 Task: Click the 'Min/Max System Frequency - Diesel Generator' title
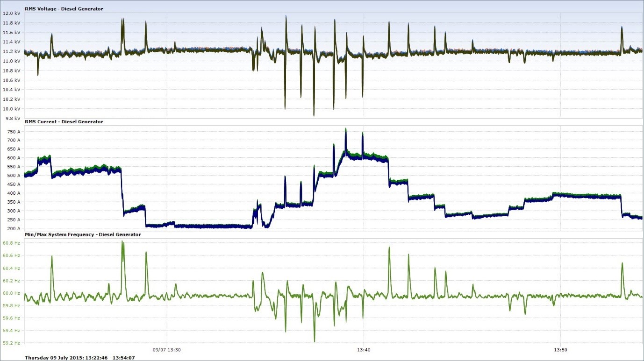pos(83,234)
